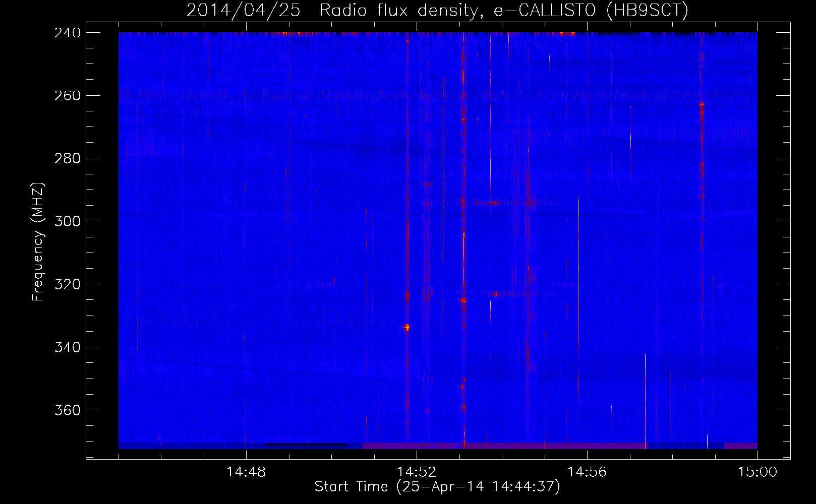The image size is (816, 504).
Task: Click the 260 frequency tick label
Action: coord(68,95)
